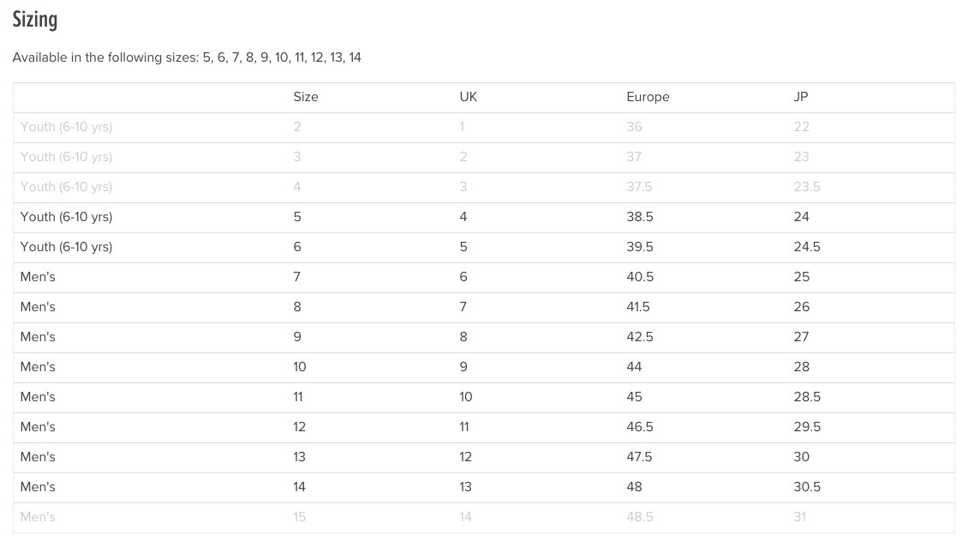Click size 14 in the Size column
The width and height of the screenshot is (980, 547).
point(299,487)
